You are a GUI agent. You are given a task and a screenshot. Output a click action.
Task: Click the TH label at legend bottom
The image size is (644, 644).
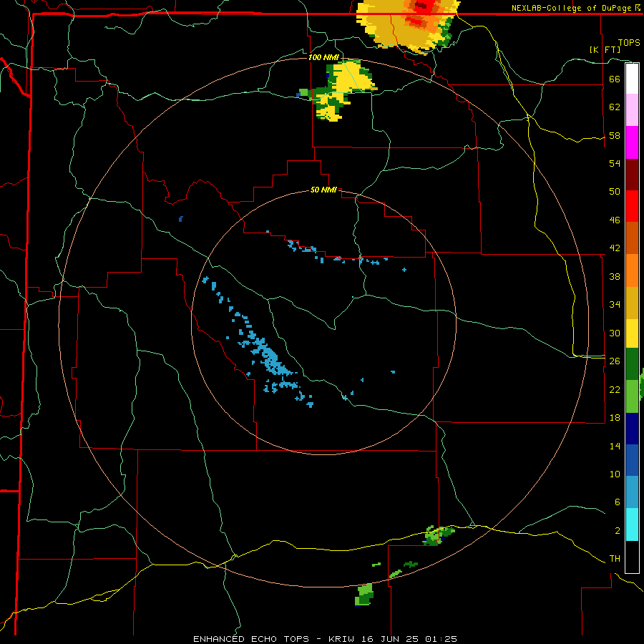(615, 559)
